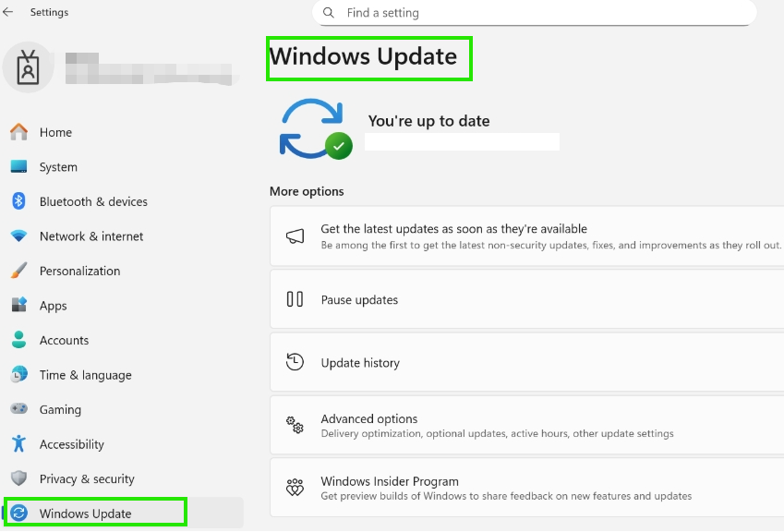Click the Settings window title text
Viewport: 784px width, 532px height.
(x=49, y=12)
